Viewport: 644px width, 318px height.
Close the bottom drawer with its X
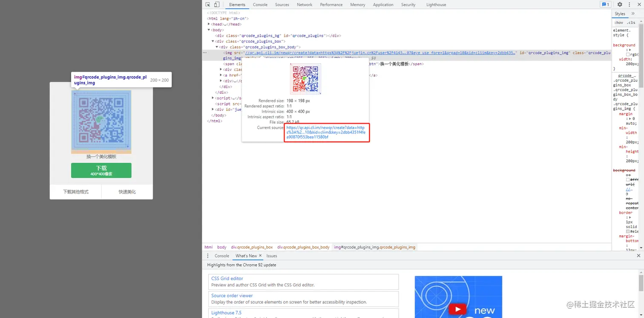point(638,256)
